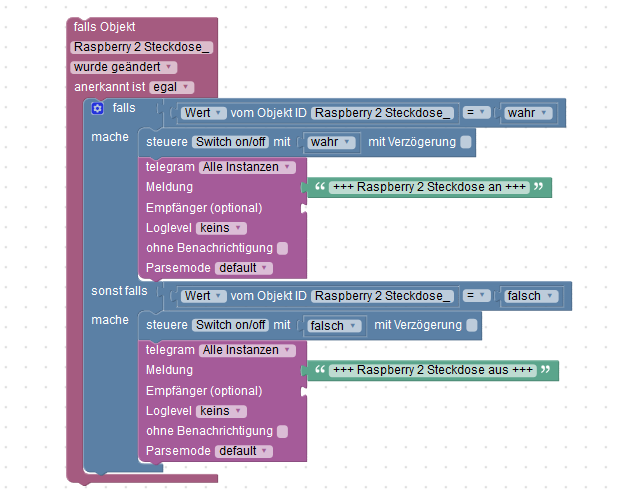Image resolution: width=621 pixels, height=493 pixels.
Task: Select object ID 'Raspberry 2 Steckdose_' in trigger block
Action: point(142,47)
